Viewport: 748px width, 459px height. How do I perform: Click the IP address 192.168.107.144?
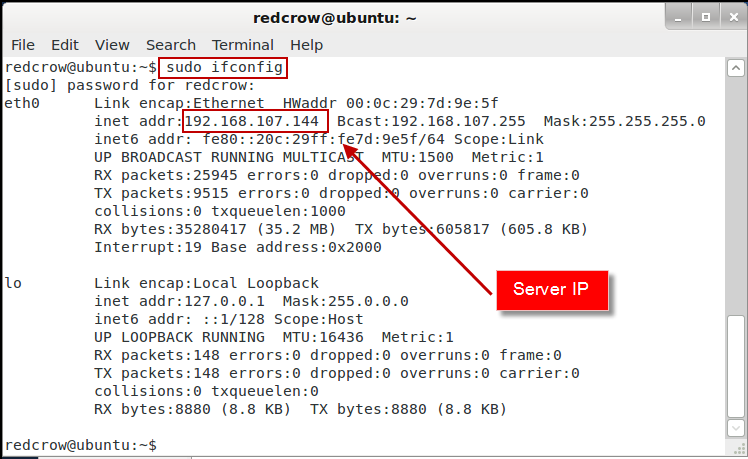251,121
